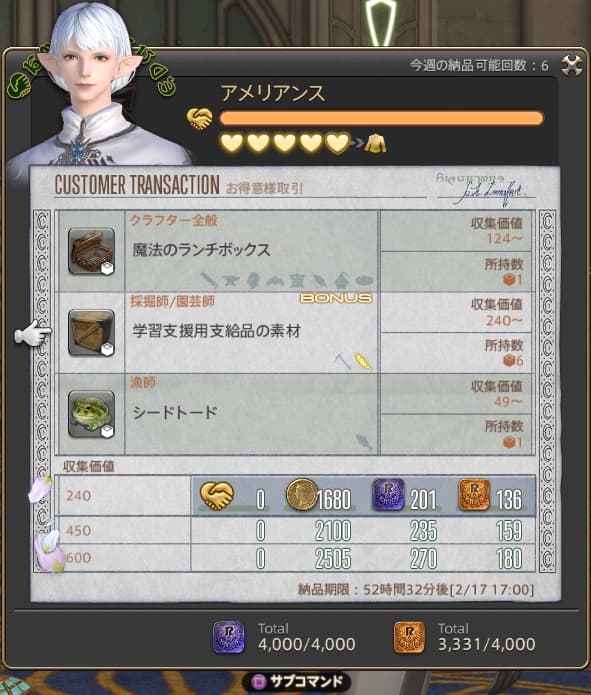Select the シードトード fisher delivery row
Image resolution: width=591 pixels, height=695 pixels.
pos(295,414)
